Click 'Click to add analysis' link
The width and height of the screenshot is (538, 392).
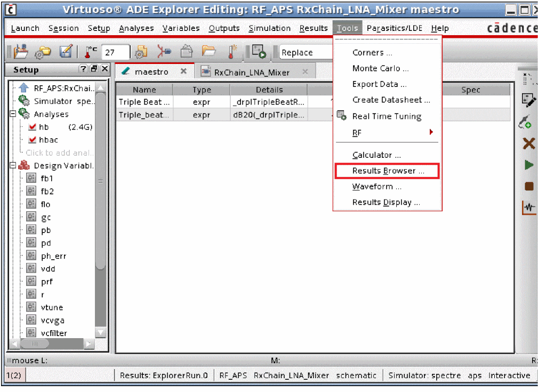[x=60, y=153]
